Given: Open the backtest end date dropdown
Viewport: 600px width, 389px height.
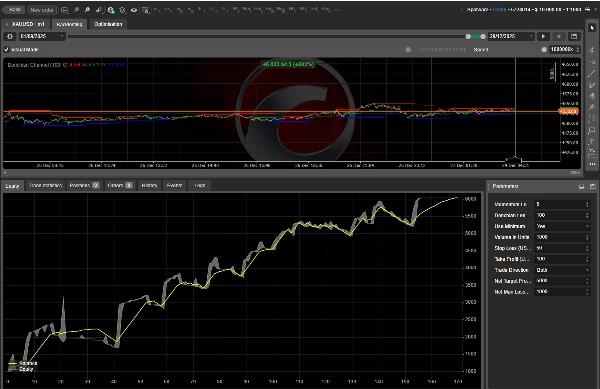Looking at the screenshot, I should click(x=511, y=36).
